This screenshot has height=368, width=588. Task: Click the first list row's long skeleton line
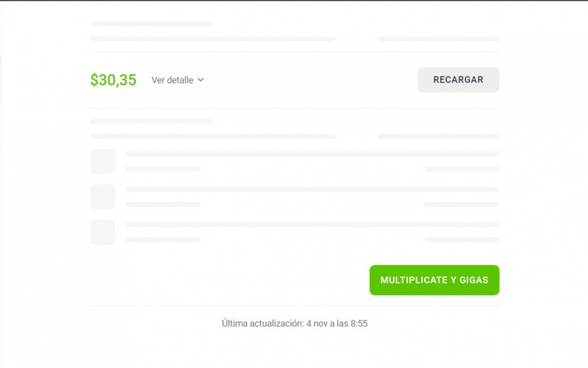click(x=312, y=154)
